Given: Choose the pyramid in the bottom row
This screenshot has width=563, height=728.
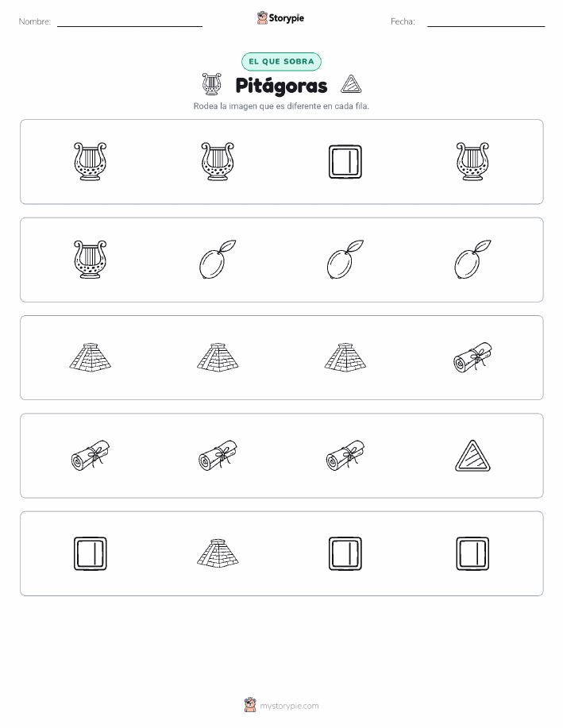Looking at the screenshot, I should point(218,553).
